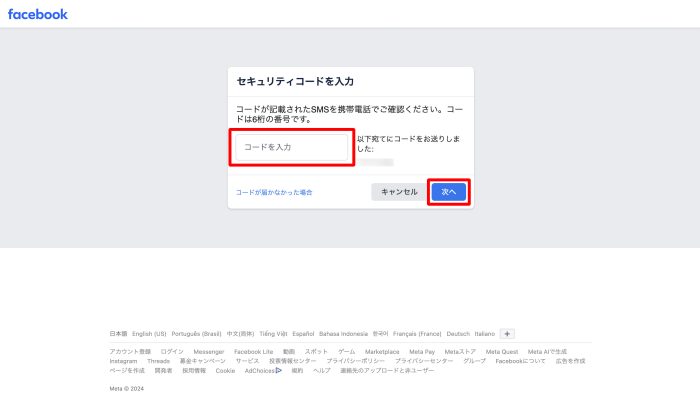The image size is (700, 407).
Task: Go to Facebook Lite link
Action: 253,352
